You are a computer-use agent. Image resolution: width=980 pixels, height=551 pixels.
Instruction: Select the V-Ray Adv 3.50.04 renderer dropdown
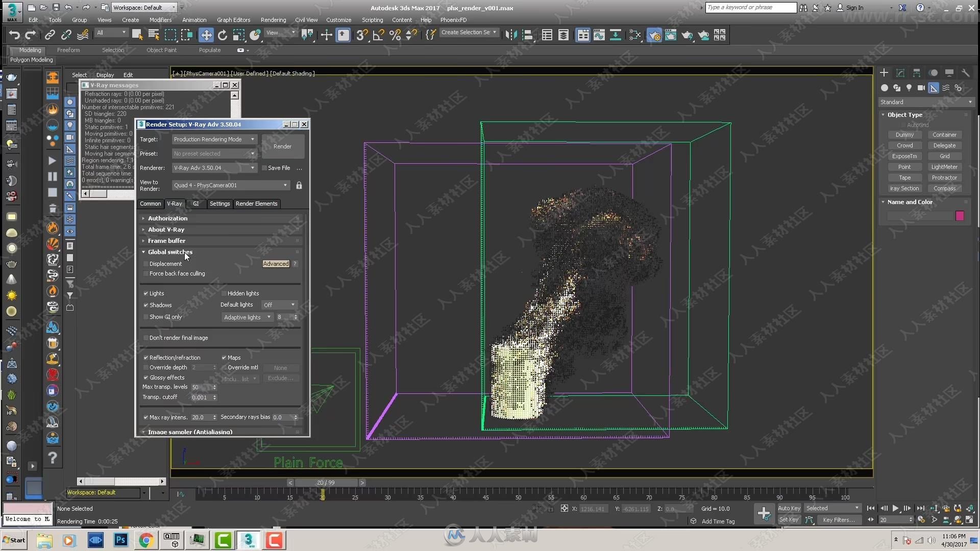click(213, 167)
